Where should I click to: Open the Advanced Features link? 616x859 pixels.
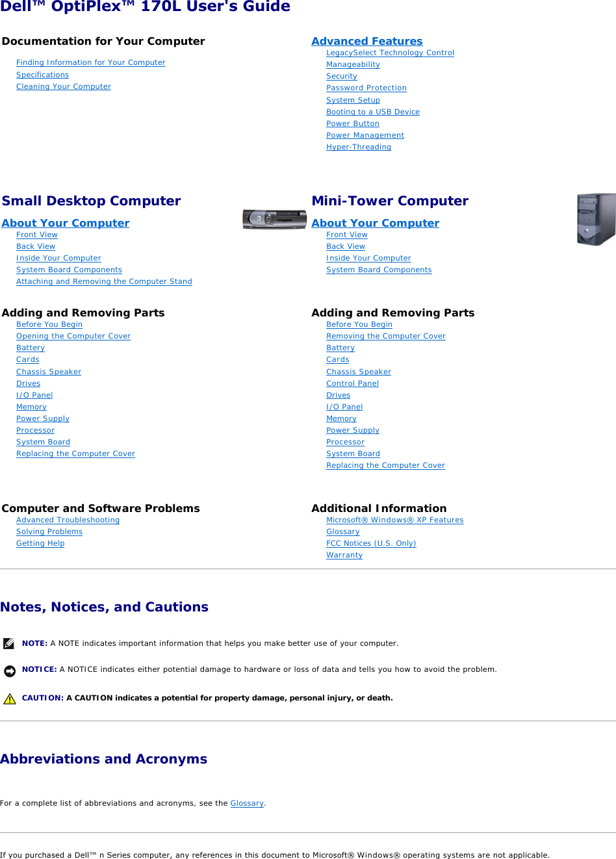366,41
